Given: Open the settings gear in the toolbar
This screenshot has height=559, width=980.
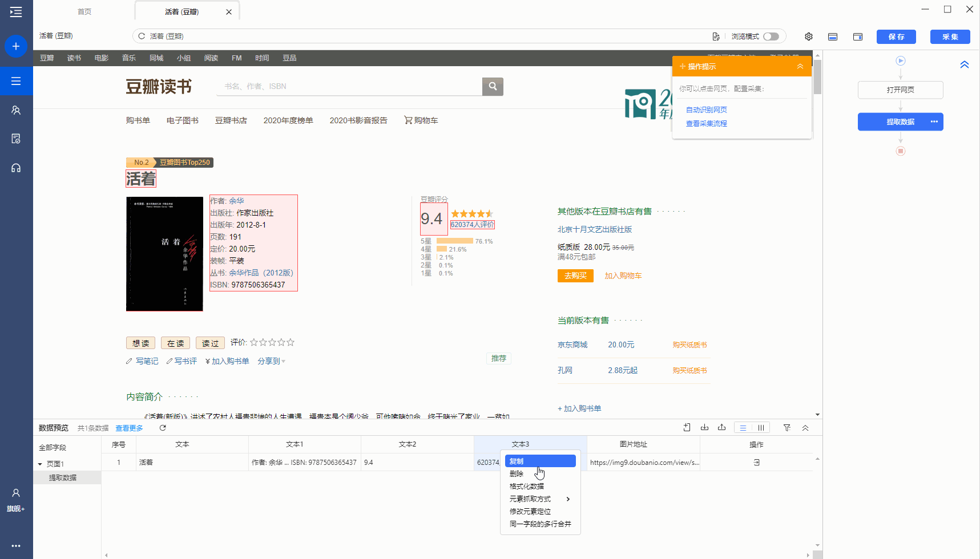Looking at the screenshot, I should [x=808, y=36].
